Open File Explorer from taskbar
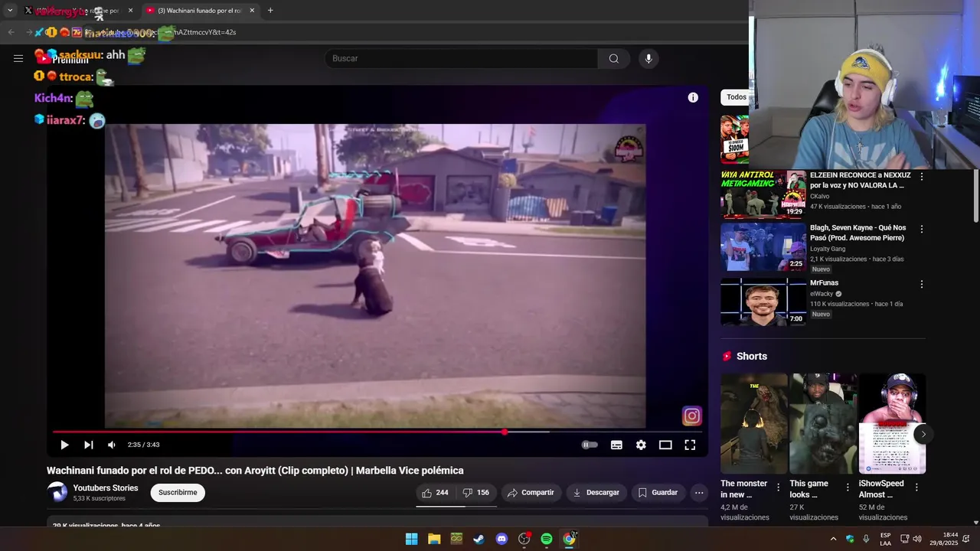The height and width of the screenshot is (551, 980). pyautogui.click(x=434, y=539)
